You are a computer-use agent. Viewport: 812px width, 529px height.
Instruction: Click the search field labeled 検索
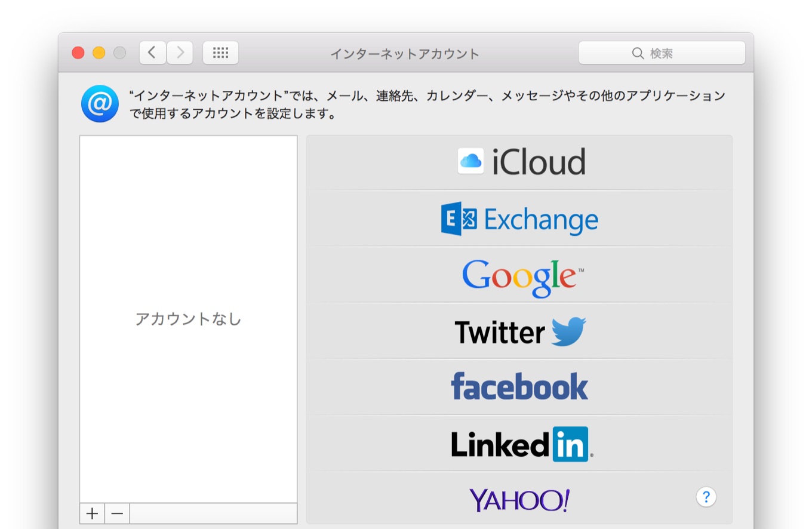coord(662,53)
